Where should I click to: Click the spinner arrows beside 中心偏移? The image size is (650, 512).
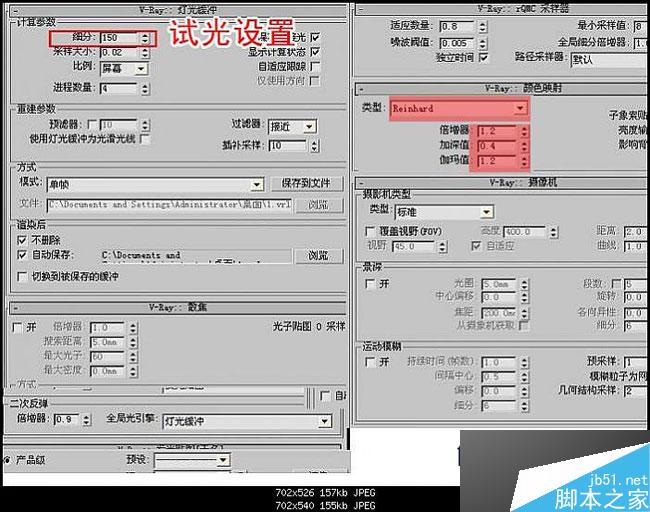pyautogui.click(x=524, y=298)
